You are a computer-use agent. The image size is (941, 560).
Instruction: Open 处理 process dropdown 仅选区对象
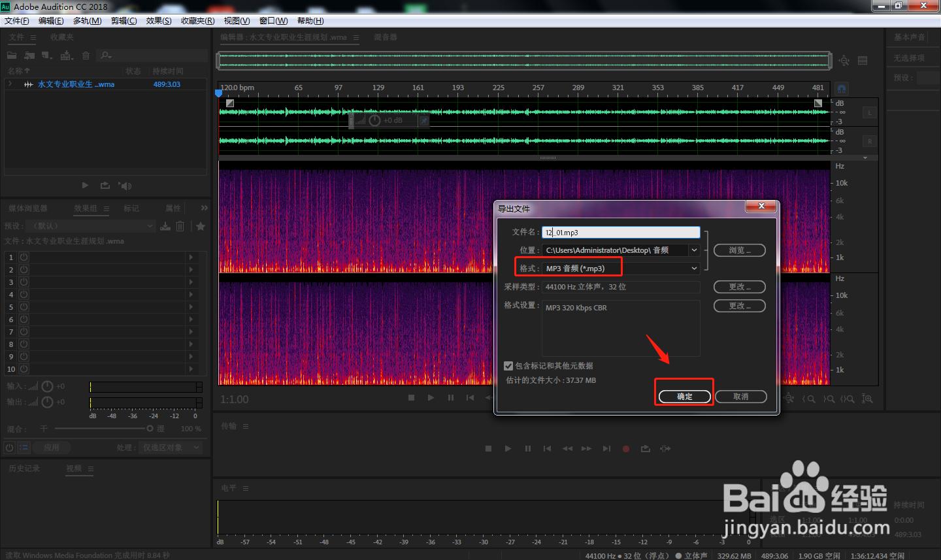click(171, 448)
